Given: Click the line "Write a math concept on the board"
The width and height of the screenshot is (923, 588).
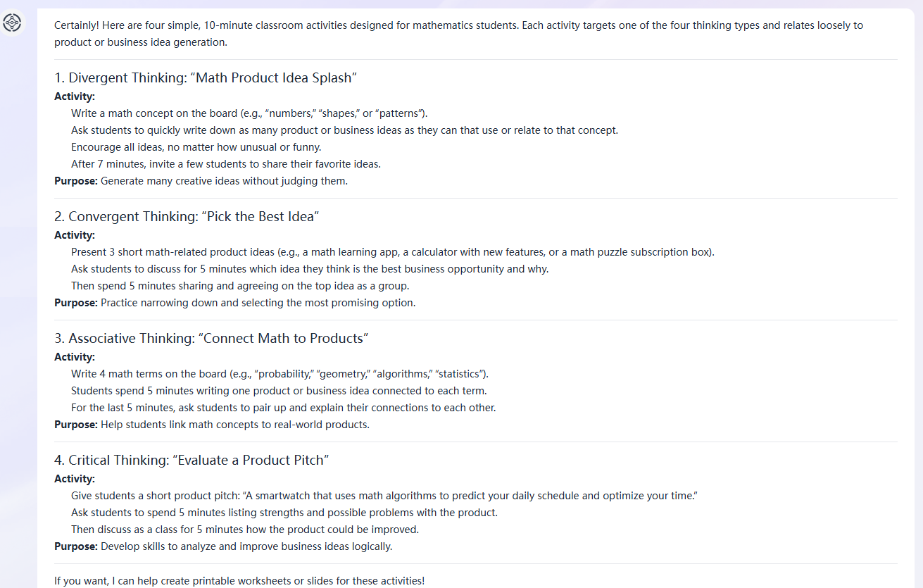Looking at the screenshot, I should coord(249,113).
